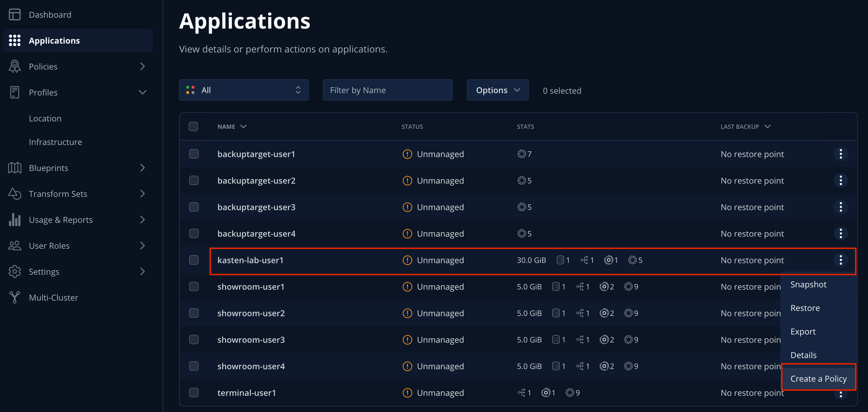The image size is (868, 412).
Task: Sort by NAME column header
Action: [232, 126]
